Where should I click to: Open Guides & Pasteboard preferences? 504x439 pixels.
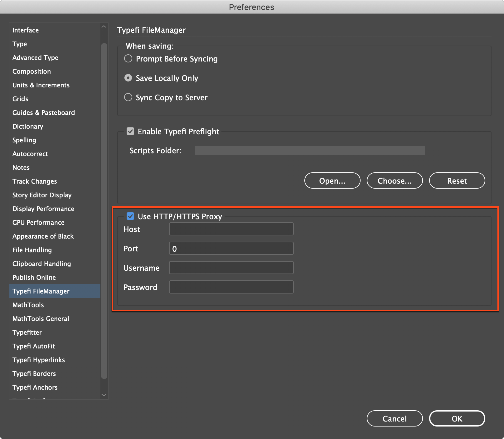[x=55, y=112]
